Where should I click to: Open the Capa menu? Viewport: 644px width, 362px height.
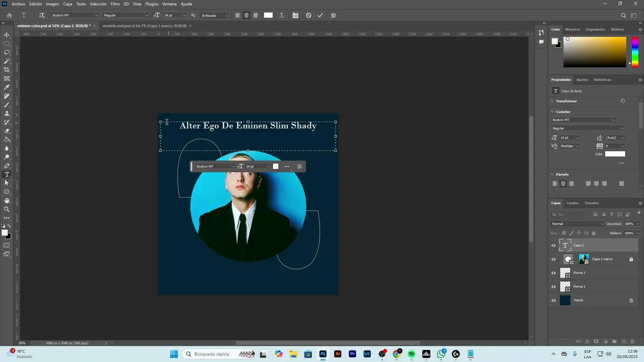pos(67,4)
